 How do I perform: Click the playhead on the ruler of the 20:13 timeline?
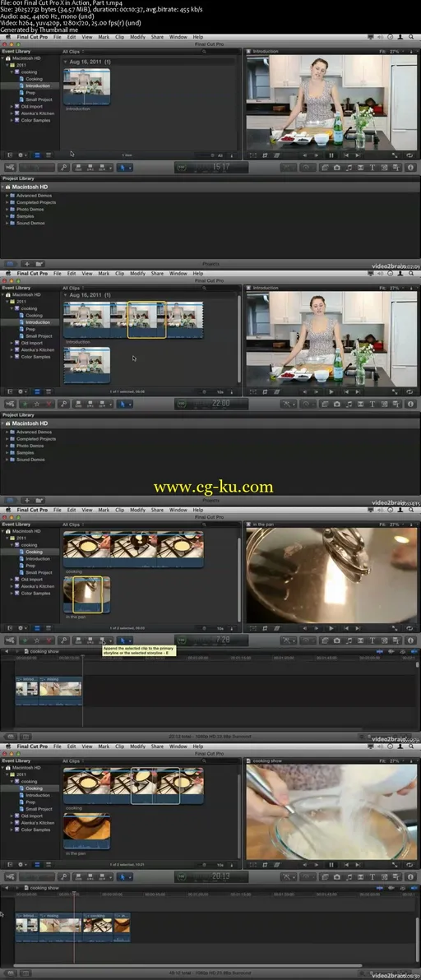click(x=74, y=894)
